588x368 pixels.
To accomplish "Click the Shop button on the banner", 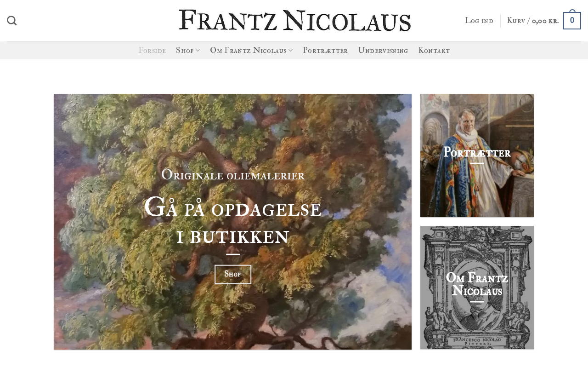I will pyautogui.click(x=233, y=274).
